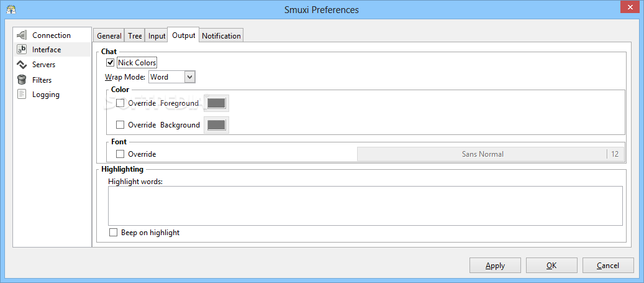
Task: Switch to the Input tab
Action: coord(156,36)
